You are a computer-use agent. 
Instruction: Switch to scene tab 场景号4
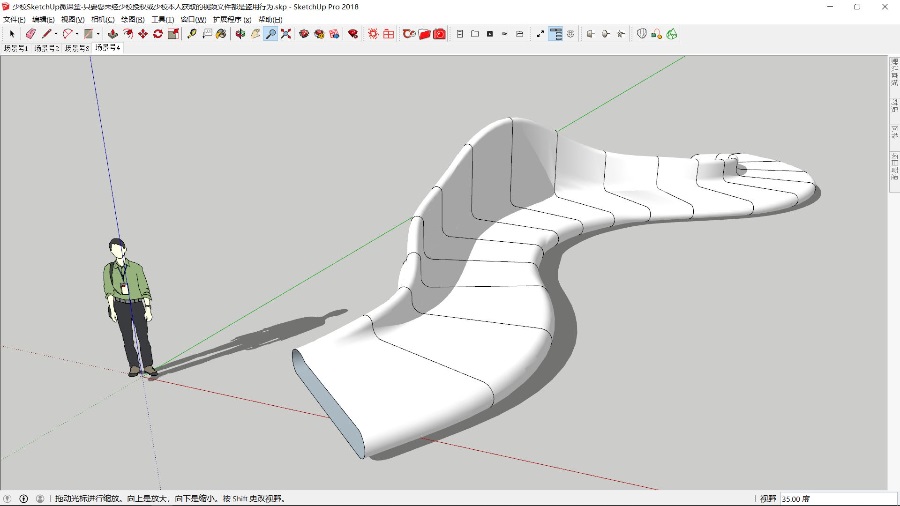click(108, 48)
